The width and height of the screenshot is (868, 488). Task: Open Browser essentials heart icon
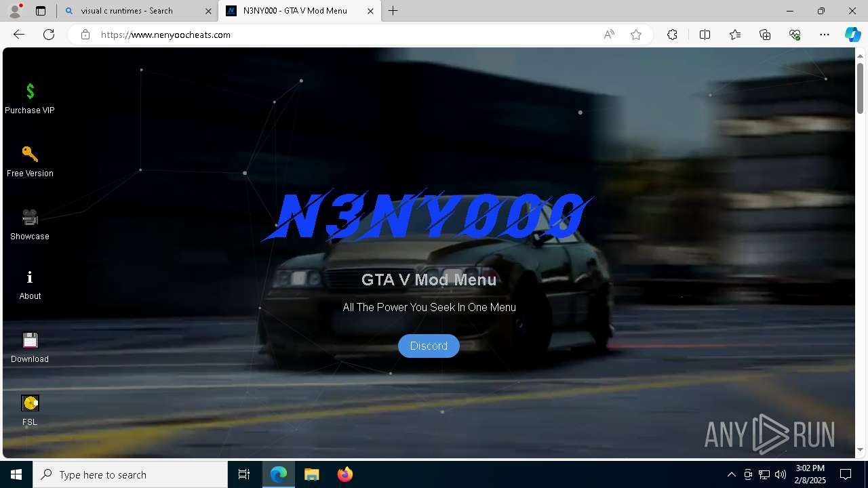click(x=795, y=35)
